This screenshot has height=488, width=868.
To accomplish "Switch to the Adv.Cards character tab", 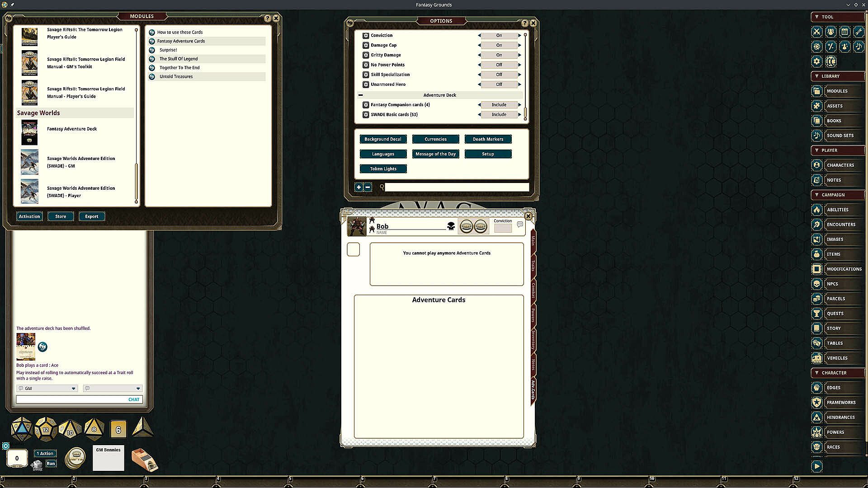I will coord(533,389).
